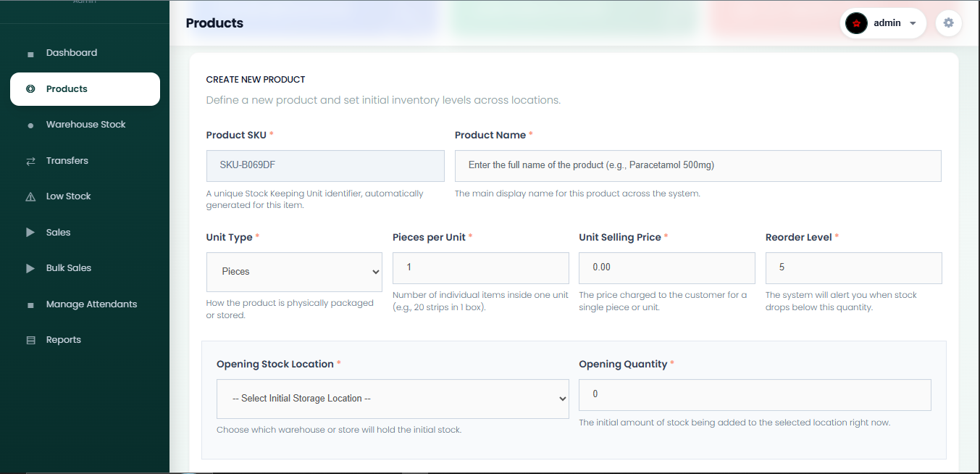
Task: Click the Reports list icon
Action: [x=30, y=340]
